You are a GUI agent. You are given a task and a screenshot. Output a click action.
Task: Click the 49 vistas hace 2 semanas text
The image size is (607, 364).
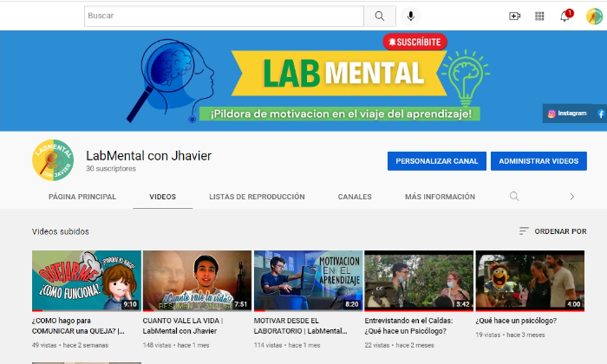click(70, 345)
